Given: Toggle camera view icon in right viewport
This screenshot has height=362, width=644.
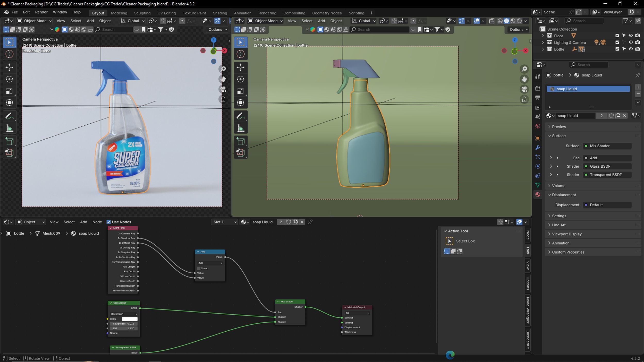Looking at the screenshot, I should 524,89.
